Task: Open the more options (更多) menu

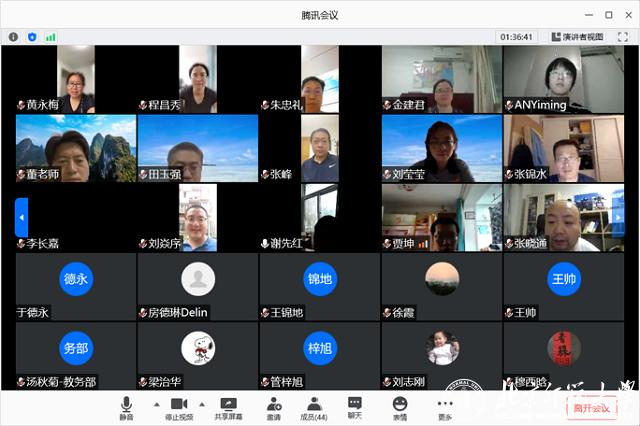Action: 445,405
